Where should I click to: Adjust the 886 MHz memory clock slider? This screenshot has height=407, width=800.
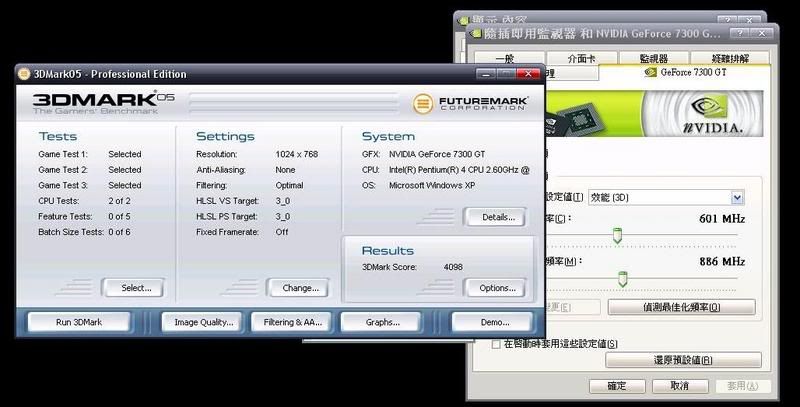[622, 278]
